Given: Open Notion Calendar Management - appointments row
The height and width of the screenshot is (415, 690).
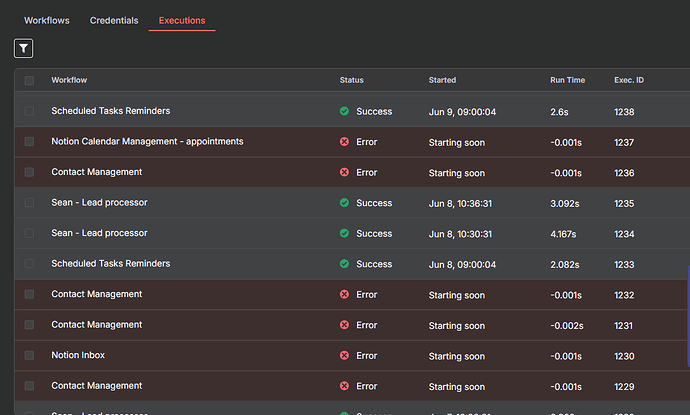Looking at the screenshot, I should tap(147, 141).
